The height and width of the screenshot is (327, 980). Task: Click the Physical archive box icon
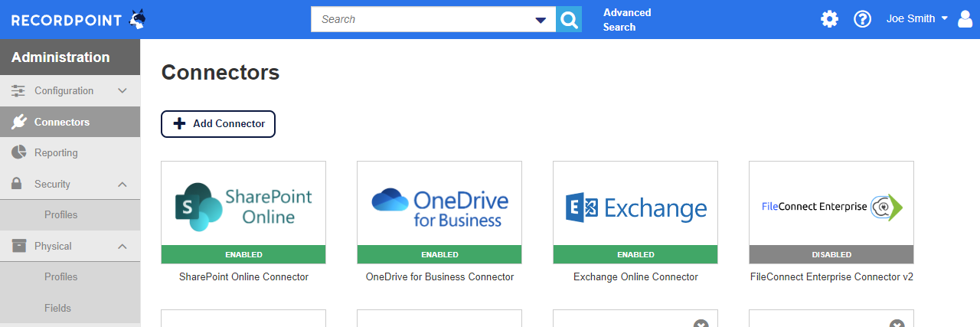19,246
